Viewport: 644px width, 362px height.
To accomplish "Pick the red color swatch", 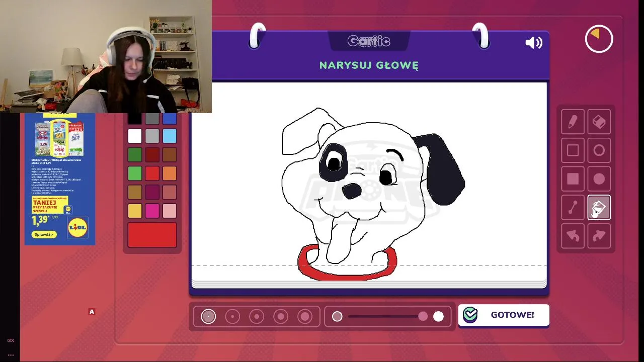I will coord(152,173).
